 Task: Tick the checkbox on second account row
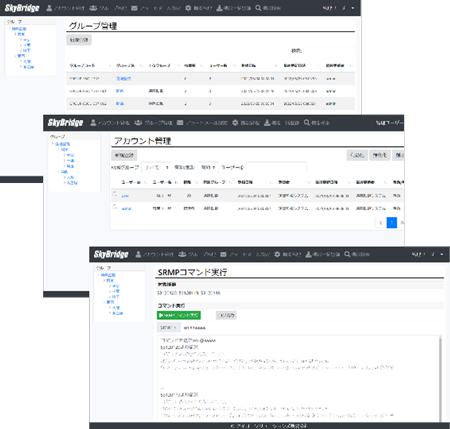point(114,206)
